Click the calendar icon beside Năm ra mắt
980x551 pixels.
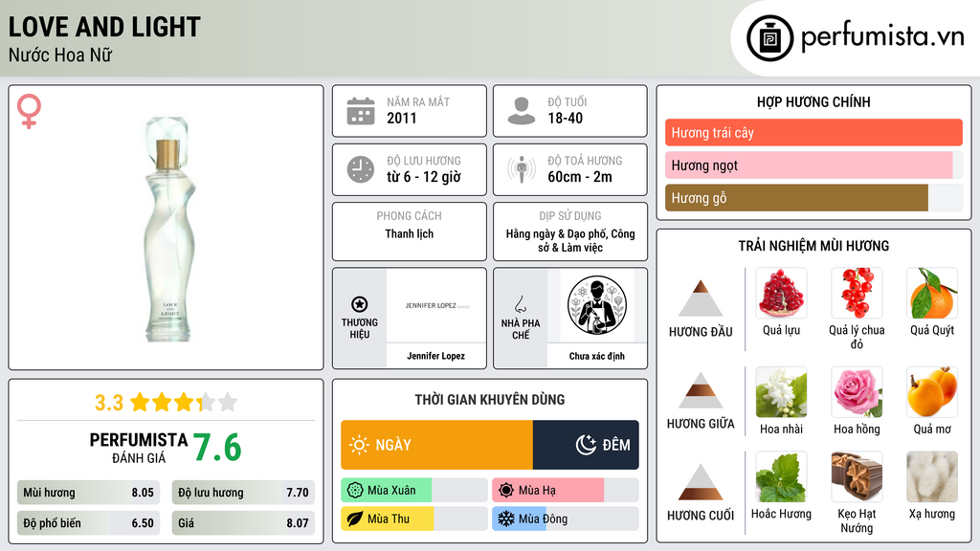pyautogui.click(x=361, y=111)
